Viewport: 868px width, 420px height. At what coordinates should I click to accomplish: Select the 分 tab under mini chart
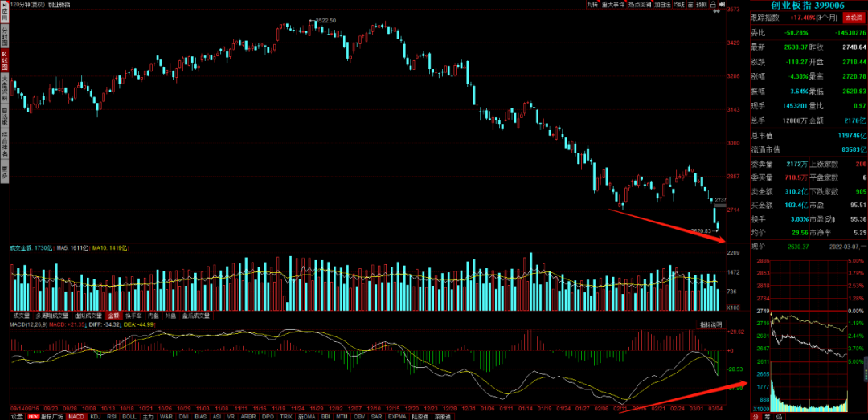point(755,415)
